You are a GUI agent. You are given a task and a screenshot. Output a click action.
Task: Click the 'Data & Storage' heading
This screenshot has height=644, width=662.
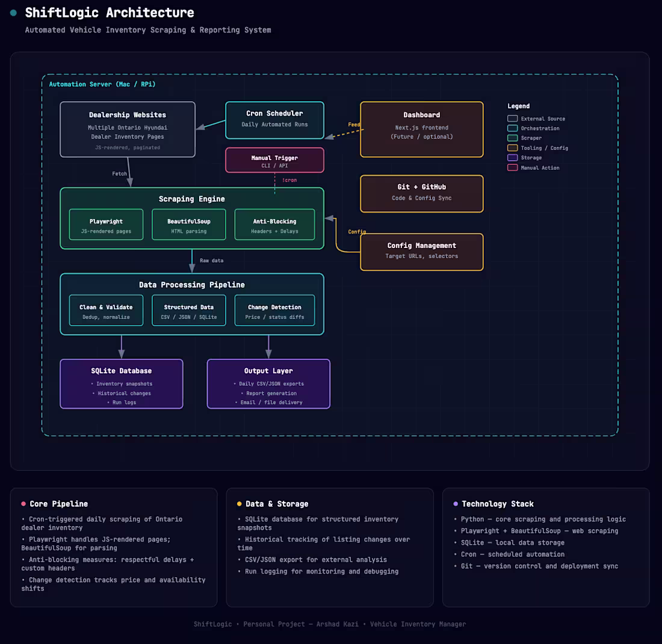coord(277,504)
